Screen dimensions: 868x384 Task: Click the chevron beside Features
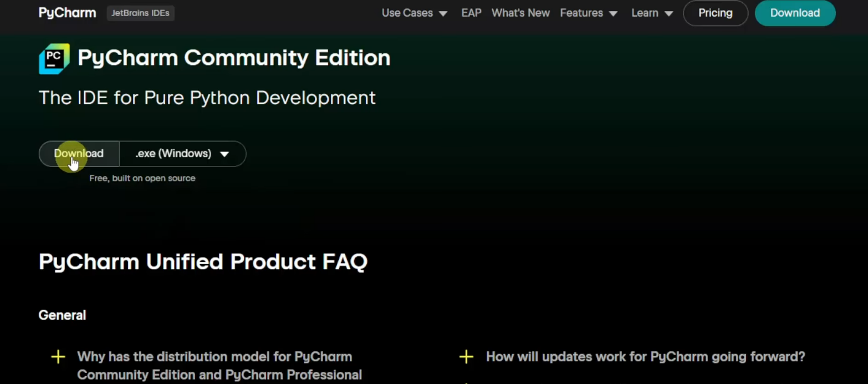point(613,13)
